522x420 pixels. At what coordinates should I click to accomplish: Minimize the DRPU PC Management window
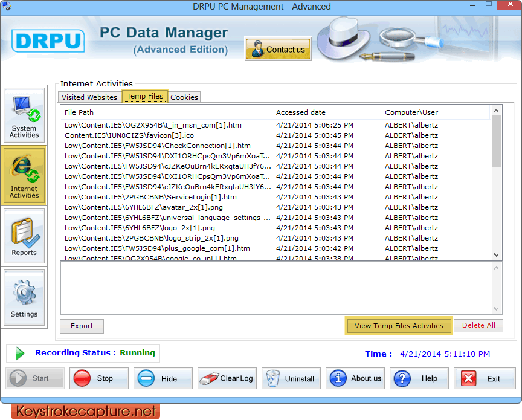tap(472, 5)
